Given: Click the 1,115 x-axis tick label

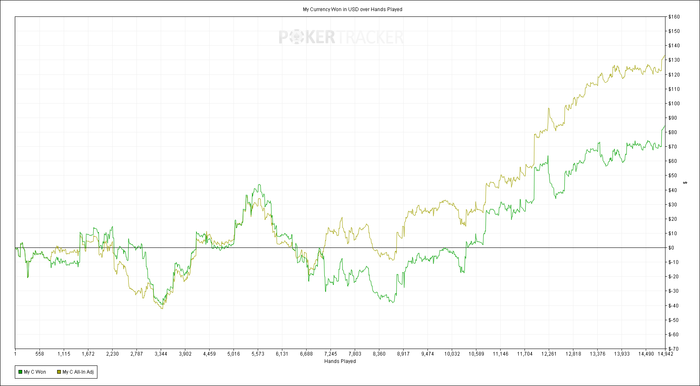Looking at the screenshot, I should (64, 354).
